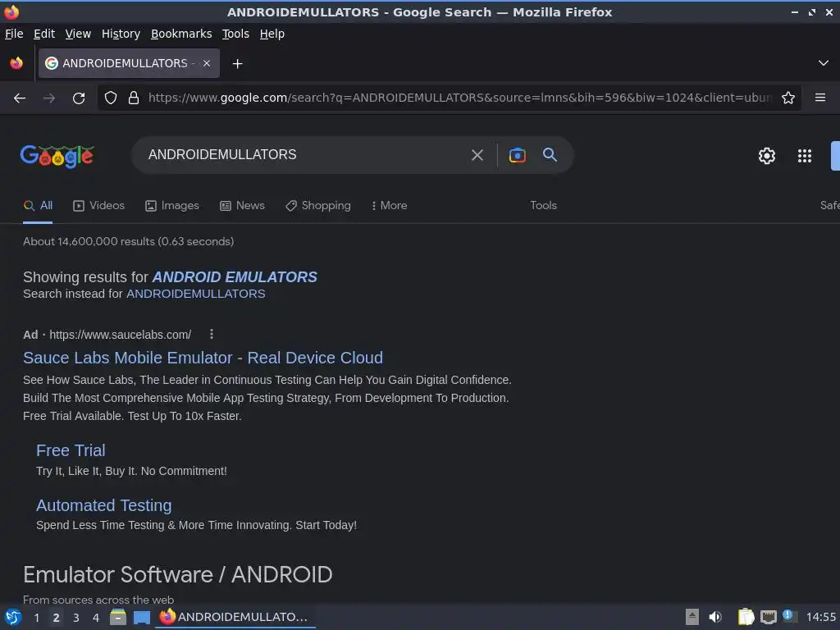Search by image with the camera icon
The width and height of the screenshot is (840, 630).
click(x=517, y=155)
